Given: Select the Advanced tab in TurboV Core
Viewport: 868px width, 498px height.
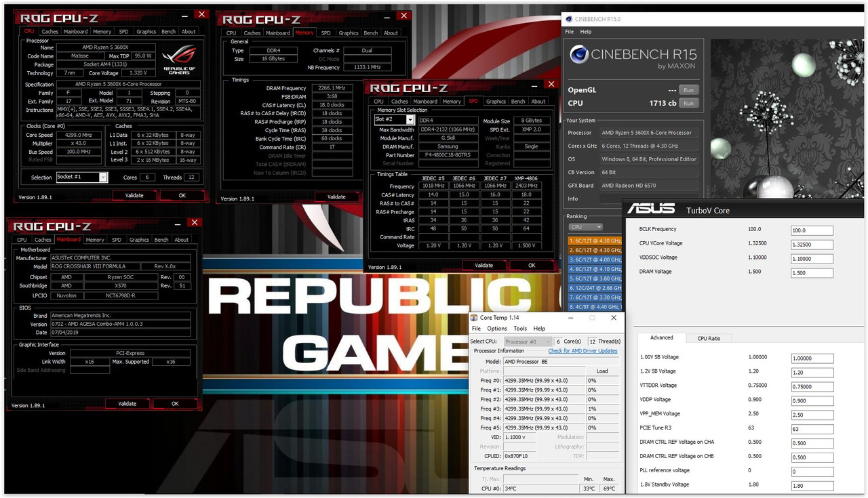Looking at the screenshot, I should click(662, 337).
